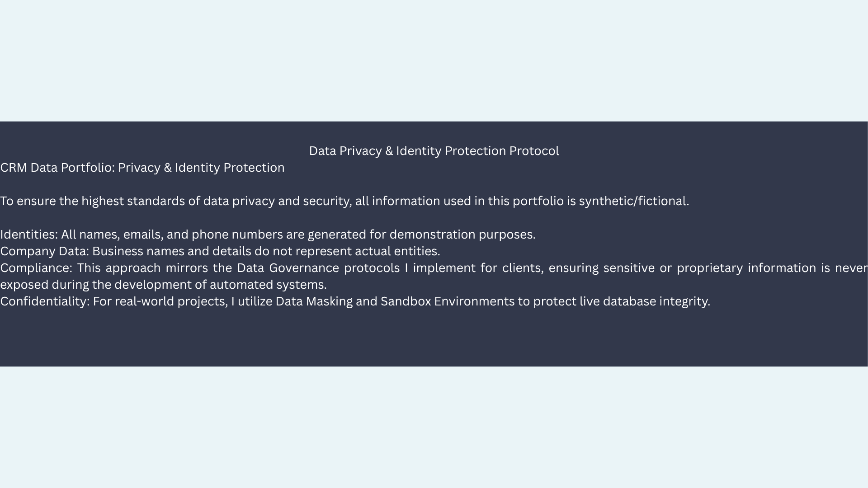This screenshot has height=488, width=868.
Task: Click the "Identities:" label
Action: pyautogui.click(x=29, y=235)
